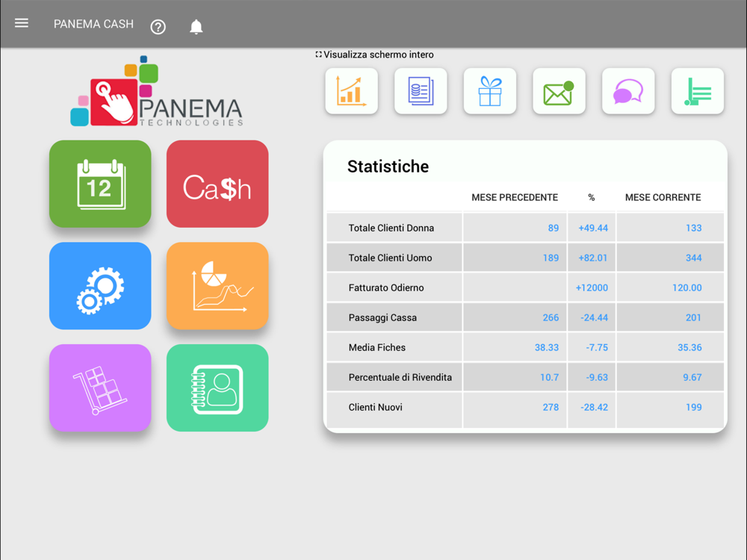Select the Percentuale di Rivendita row label
This screenshot has height=560, width=747.
click(x=400, y=378)
